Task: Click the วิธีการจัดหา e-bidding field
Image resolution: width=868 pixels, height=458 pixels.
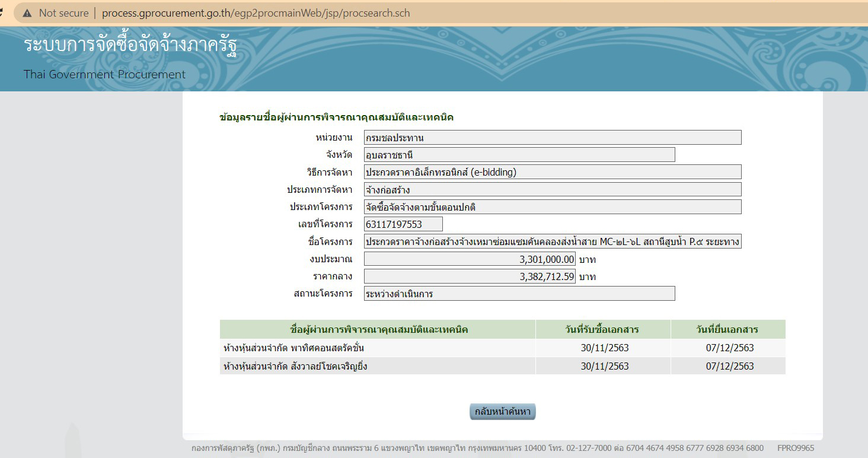Action: coord(552,172)
